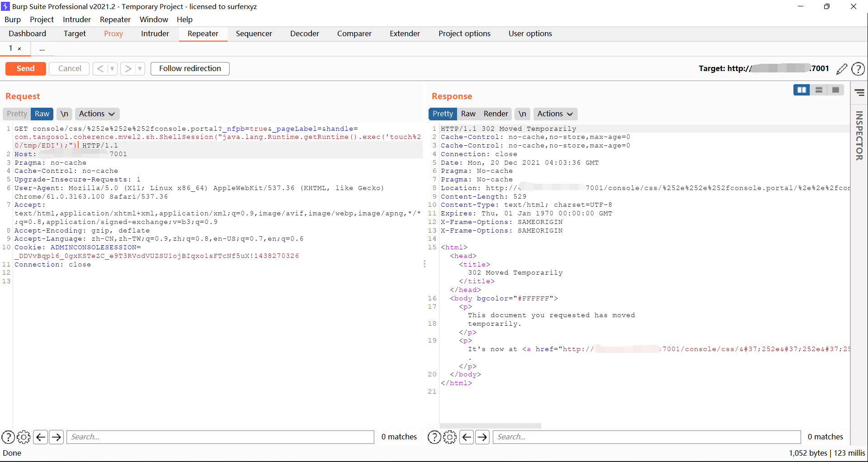868x462 pixels.
Task: Open the forward history dropdown arrow
Action: 140,69
